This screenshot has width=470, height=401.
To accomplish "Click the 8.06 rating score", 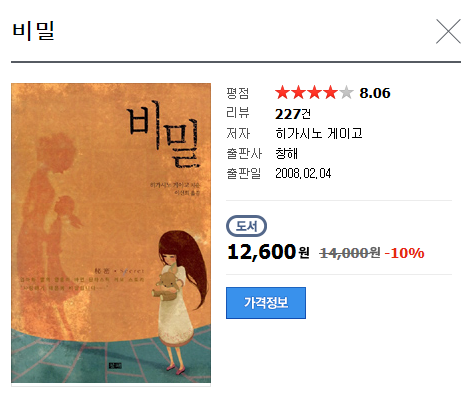I will coord(375,93).
